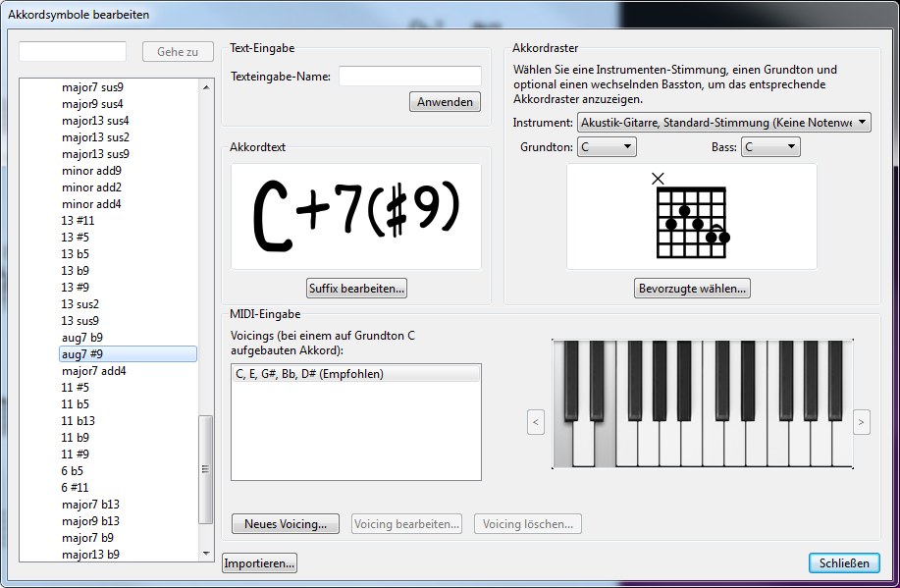
Task: Select 'major13 sus2' in chord list
Action: tap(95, 137)
